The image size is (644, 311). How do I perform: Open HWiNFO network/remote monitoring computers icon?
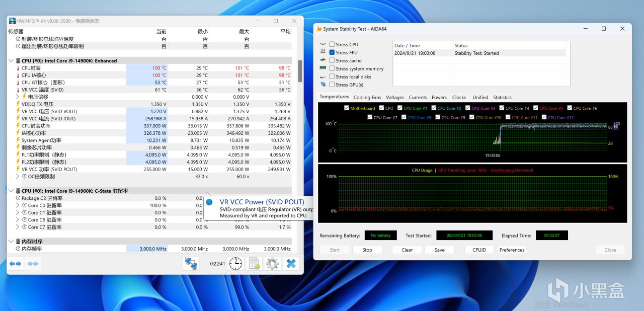click(191, 263)
